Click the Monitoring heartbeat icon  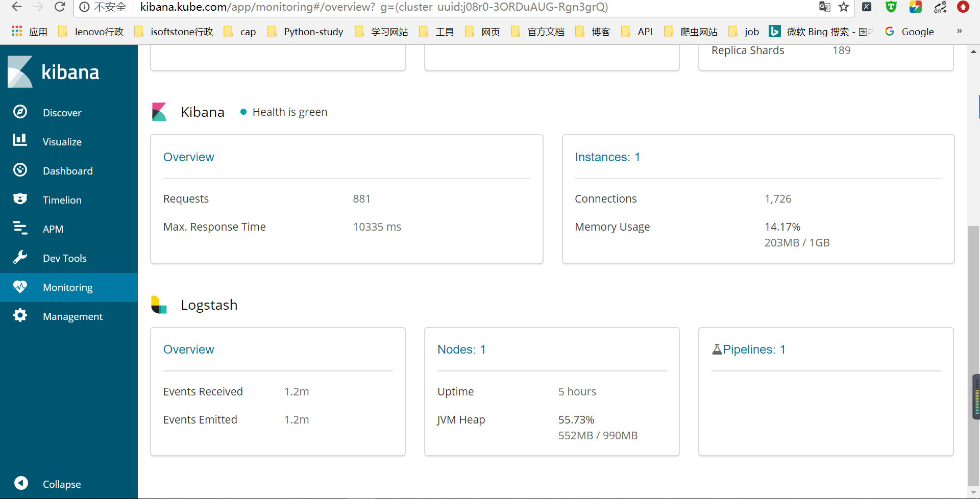click(20, 286)
